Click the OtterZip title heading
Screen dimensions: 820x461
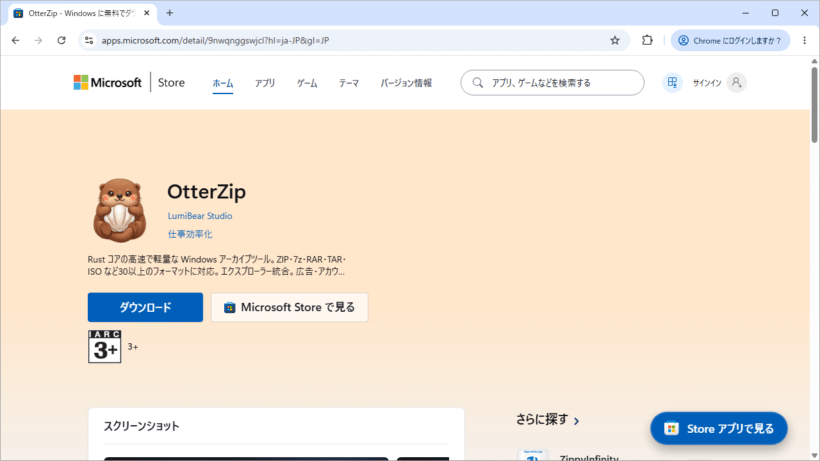tap(207, 192)
